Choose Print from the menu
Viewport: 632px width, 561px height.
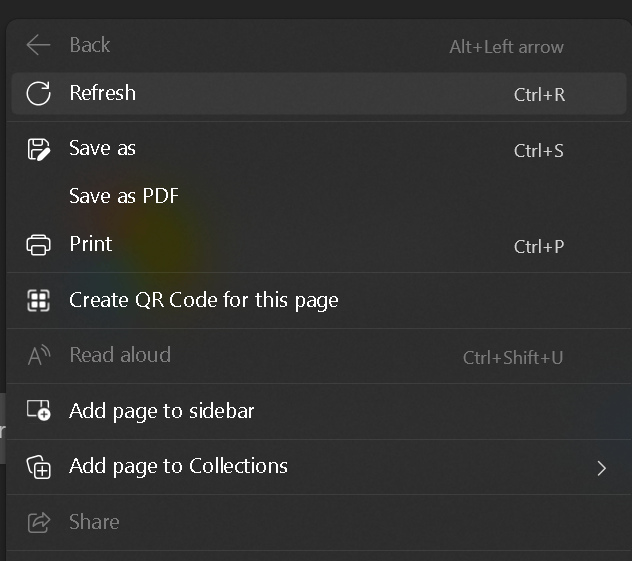pyautogui.click(x=91, y=244)
